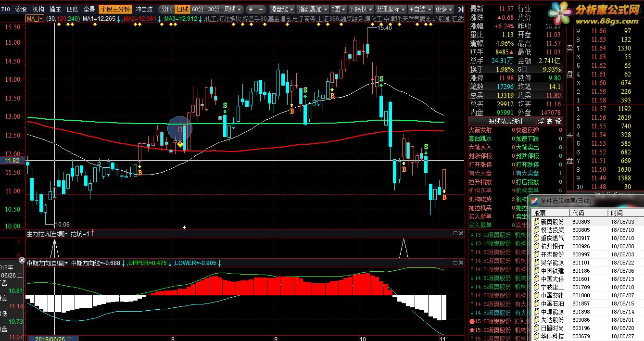Open the F10 company info page

(6, 9)
